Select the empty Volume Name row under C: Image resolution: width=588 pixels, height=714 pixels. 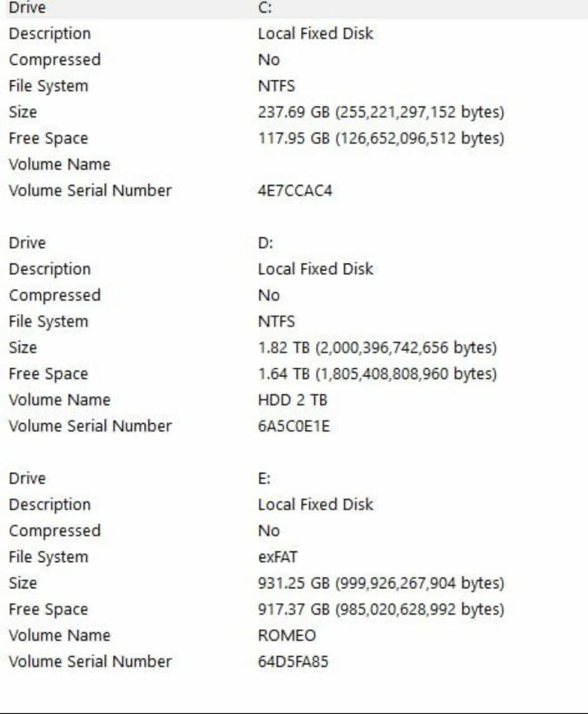click(296, 164)
